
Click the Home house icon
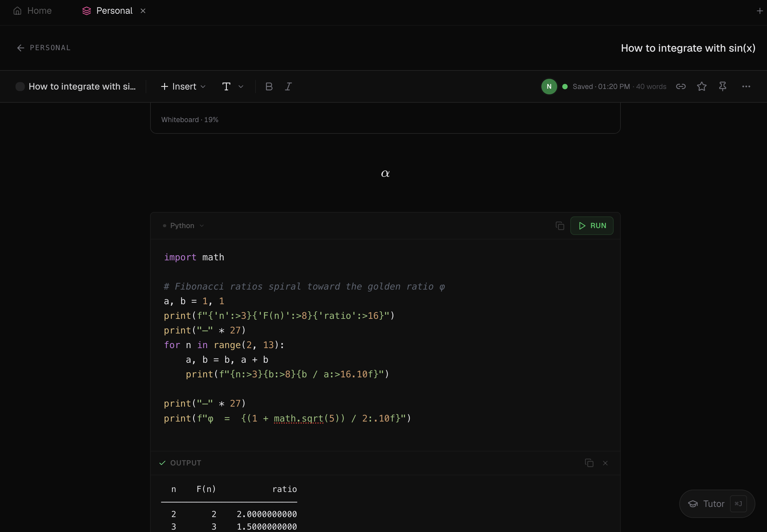pyautogui.click(x=17, y=11)
